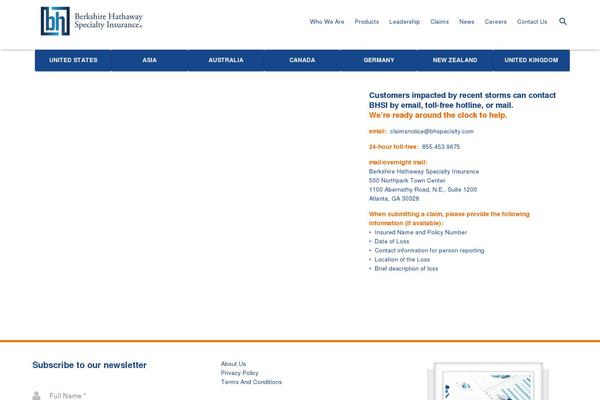Open the About Us footer link
This screenshot has width=600, height=400.
pyautogui.click(x=233, y=364)
